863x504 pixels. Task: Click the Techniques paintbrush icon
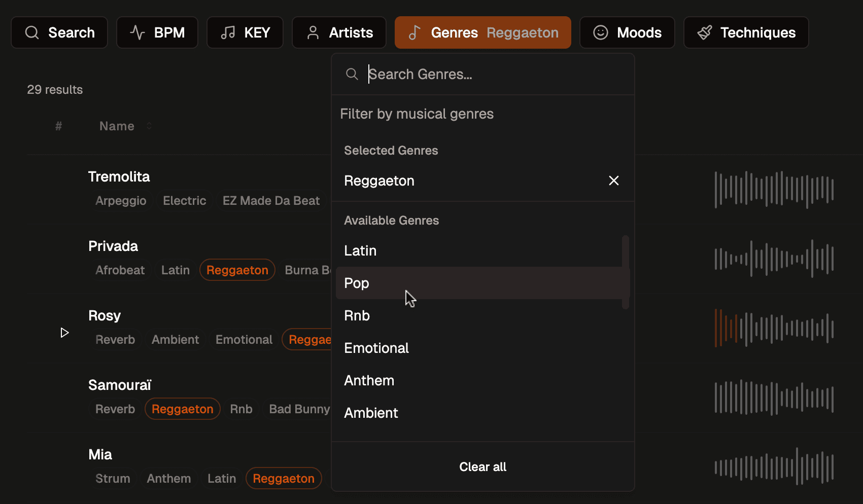point(705,32)
